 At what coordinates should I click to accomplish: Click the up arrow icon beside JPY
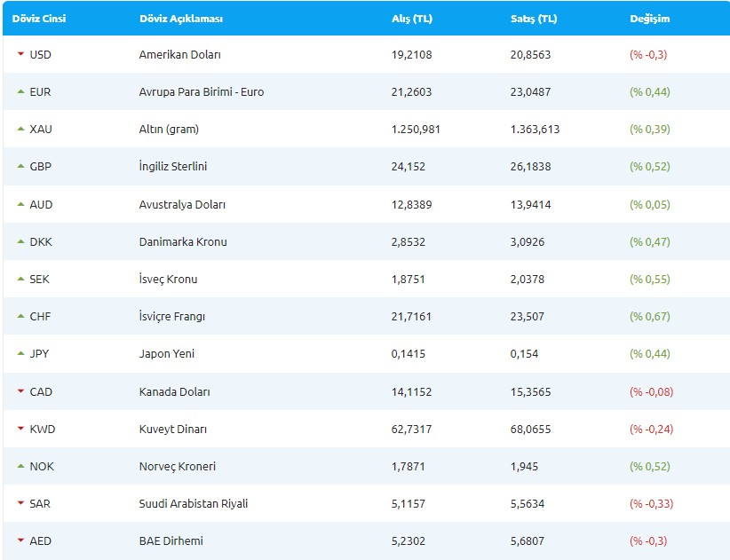(20, 353)
